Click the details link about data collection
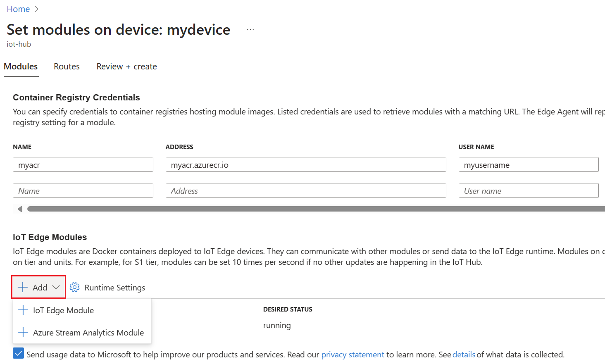605x364 pixels. pos(464,354)
